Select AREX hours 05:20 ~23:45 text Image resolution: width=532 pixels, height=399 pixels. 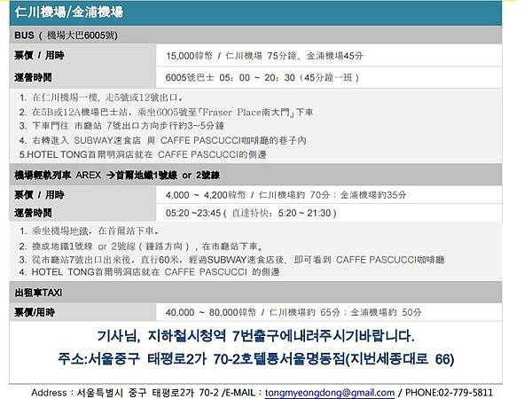tap(251, 213)
